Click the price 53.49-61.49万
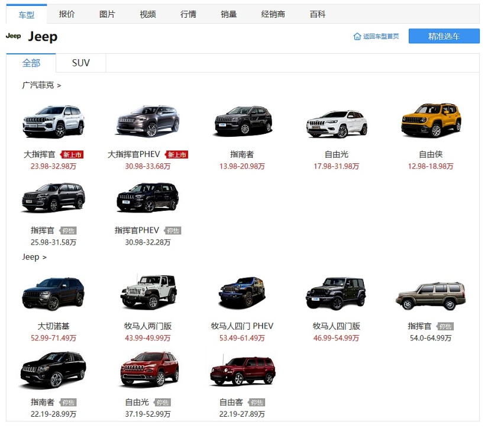The height and width of the screenshot is (428, 504). [242, 338]
